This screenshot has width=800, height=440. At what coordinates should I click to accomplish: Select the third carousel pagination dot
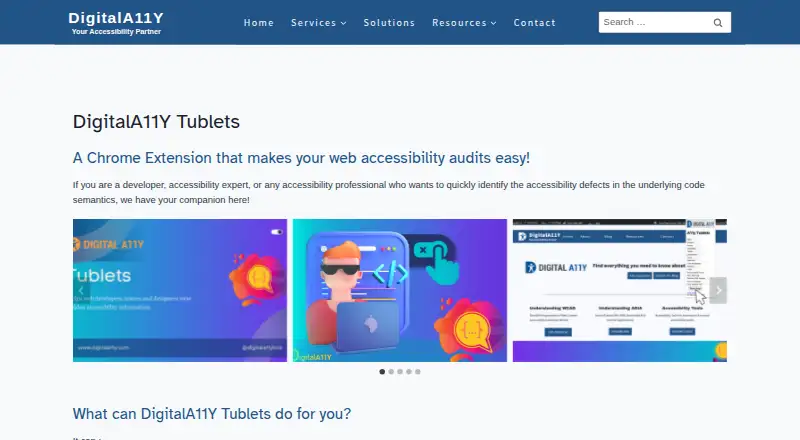[400, 372]
